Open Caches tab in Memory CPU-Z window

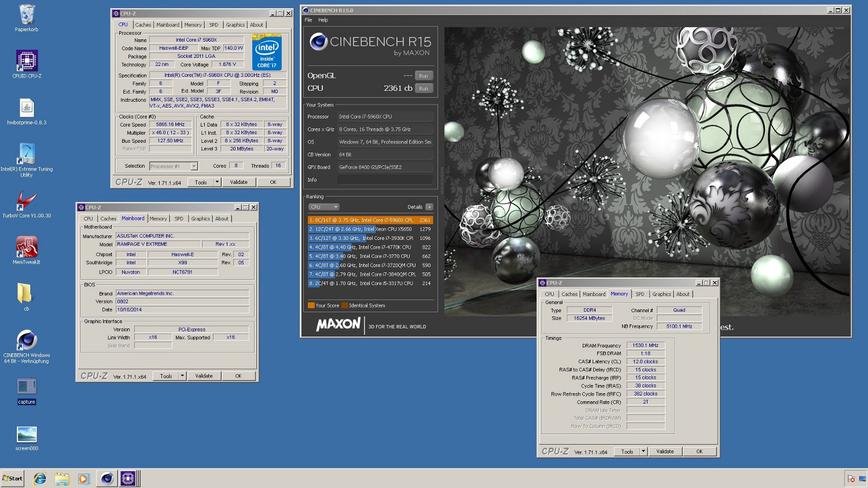tap(569, 294)
